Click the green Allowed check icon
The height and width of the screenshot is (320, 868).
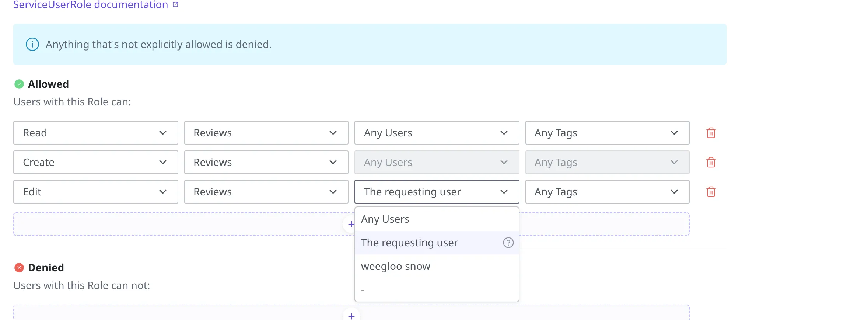[x=19, y=84]
